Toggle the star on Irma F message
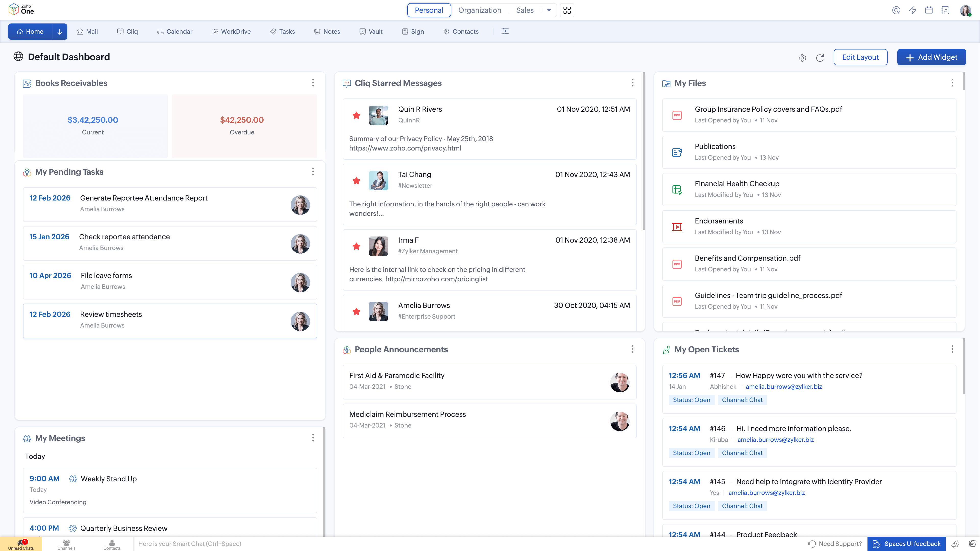Viewport: 980px width, 551px height. [356, 246]
